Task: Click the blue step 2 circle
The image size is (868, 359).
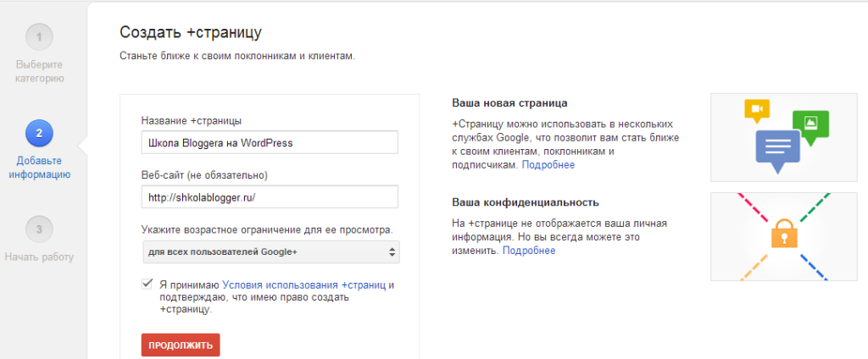Action: [x=39, y=133]
